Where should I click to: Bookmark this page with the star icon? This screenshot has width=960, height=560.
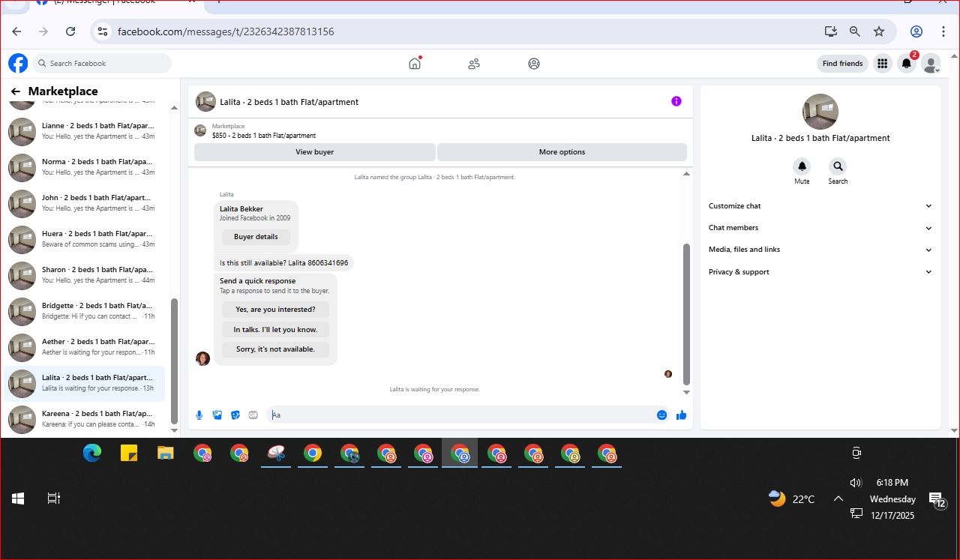pyautogui.click(x=879, y=31)
